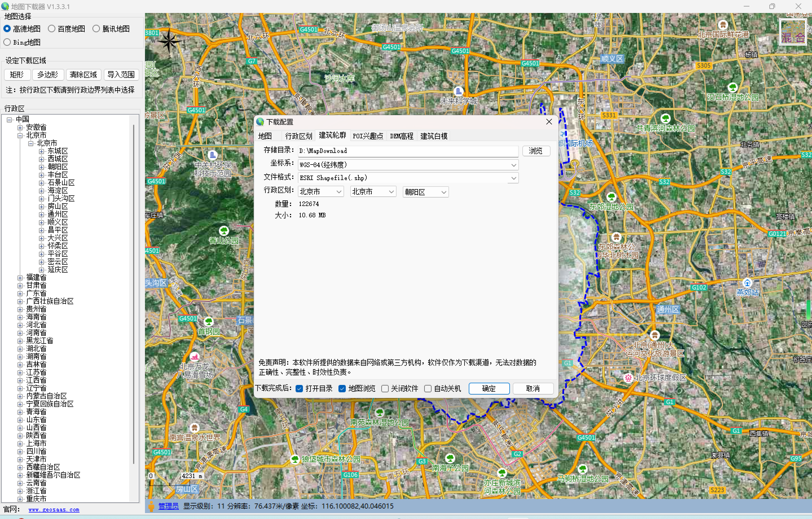Screen dimensions: 812x519
Task: Switch to the POI兴趣点 tab
Action: coord(368,136)
